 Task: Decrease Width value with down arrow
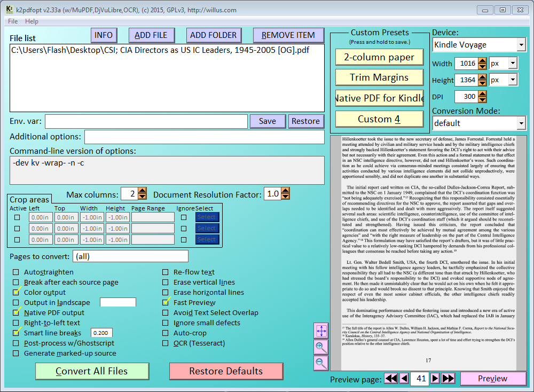(482, 66)
